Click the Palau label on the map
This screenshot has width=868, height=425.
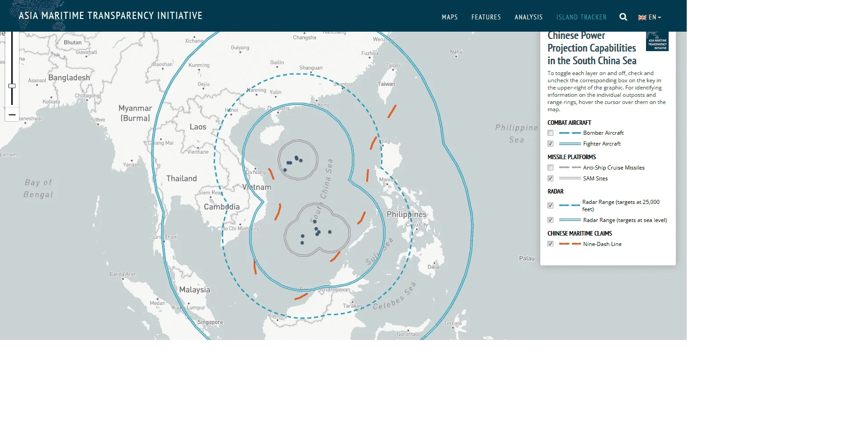527,259
